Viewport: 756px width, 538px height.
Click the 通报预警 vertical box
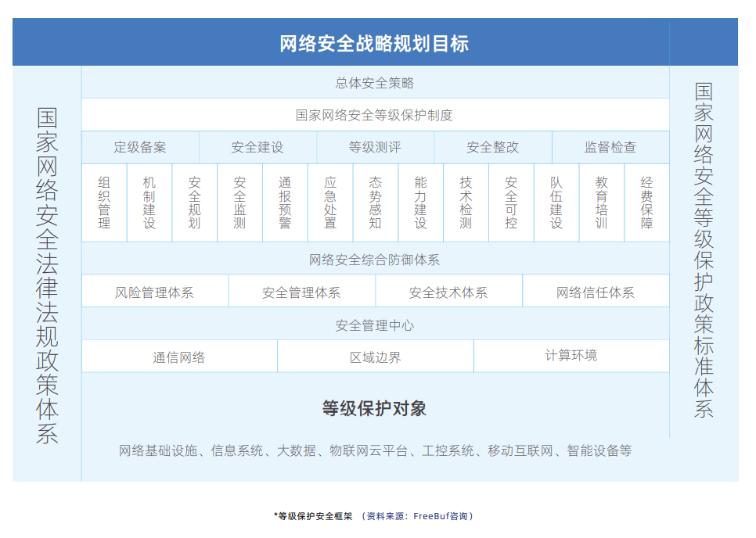click(x=285, y=203)
